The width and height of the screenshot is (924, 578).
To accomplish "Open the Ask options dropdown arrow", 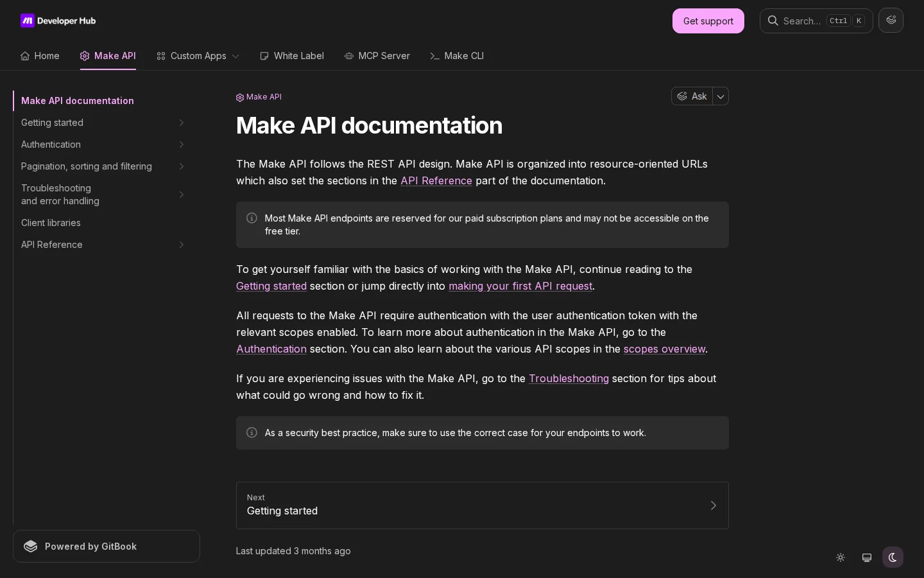I will [x=721, y=96].
